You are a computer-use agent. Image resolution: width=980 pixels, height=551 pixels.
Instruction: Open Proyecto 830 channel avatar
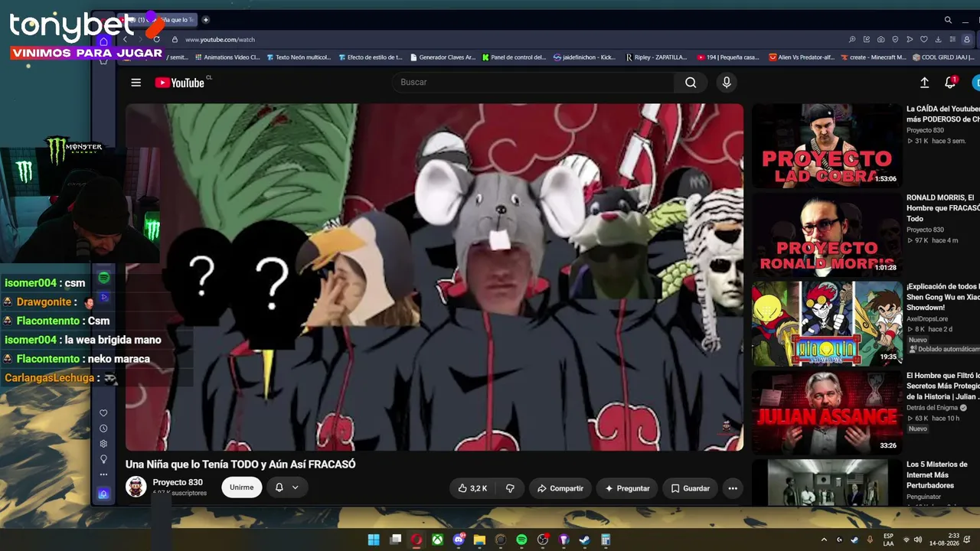(136, 487)
